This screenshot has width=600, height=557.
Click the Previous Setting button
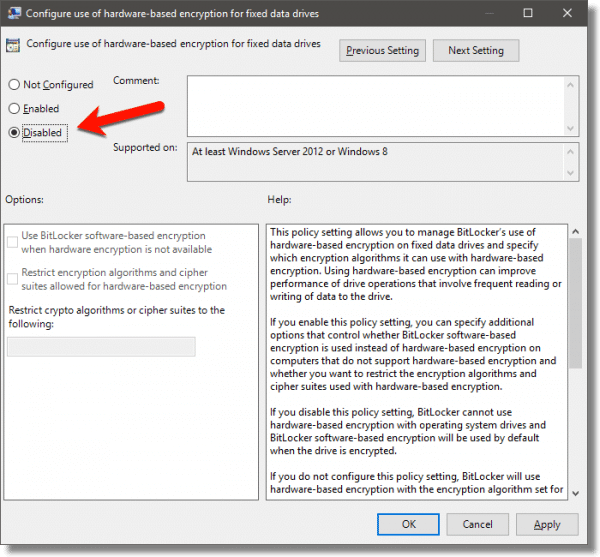pos(382,50)
